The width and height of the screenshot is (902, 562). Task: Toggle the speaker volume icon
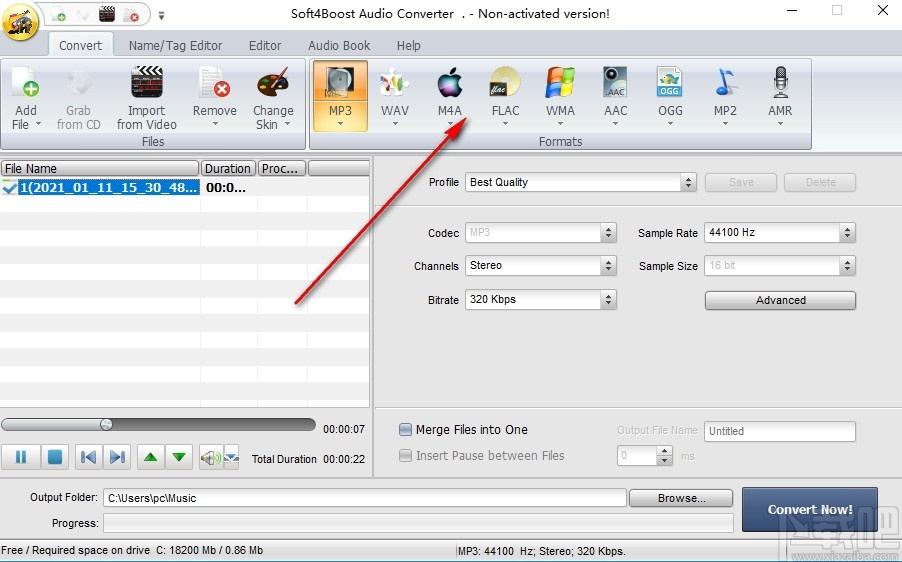click(x=211, y=457)
